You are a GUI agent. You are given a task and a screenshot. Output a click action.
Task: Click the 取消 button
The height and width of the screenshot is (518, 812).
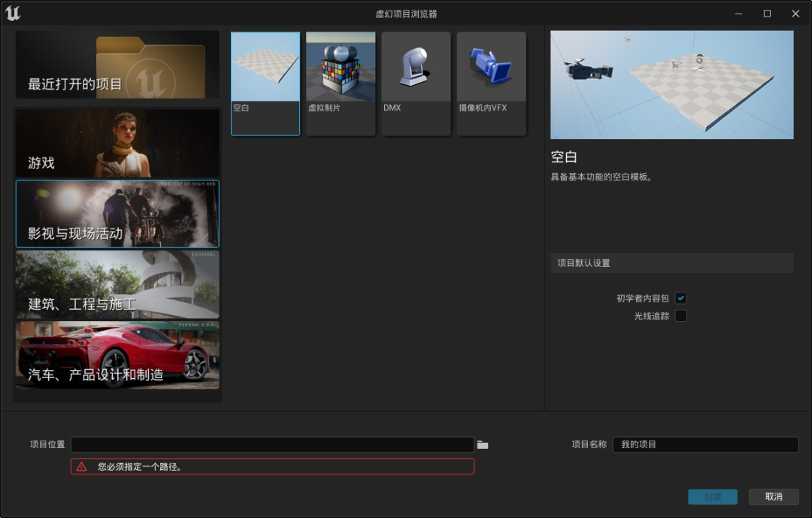774,497
